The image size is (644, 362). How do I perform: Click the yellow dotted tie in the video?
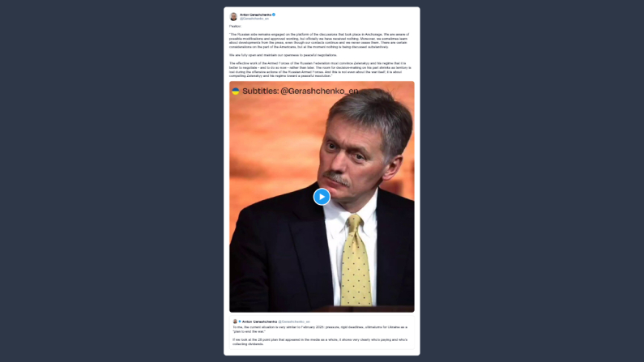(x=356, y=261)
